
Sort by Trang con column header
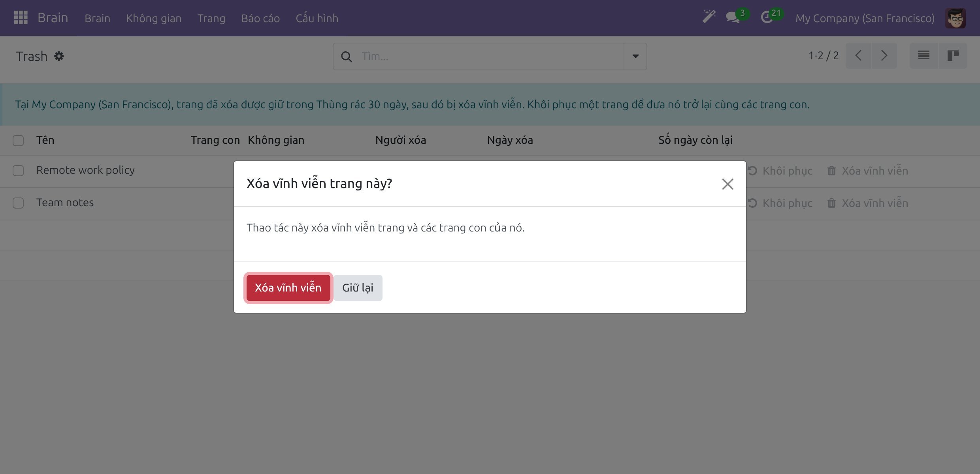click(215, 140)
